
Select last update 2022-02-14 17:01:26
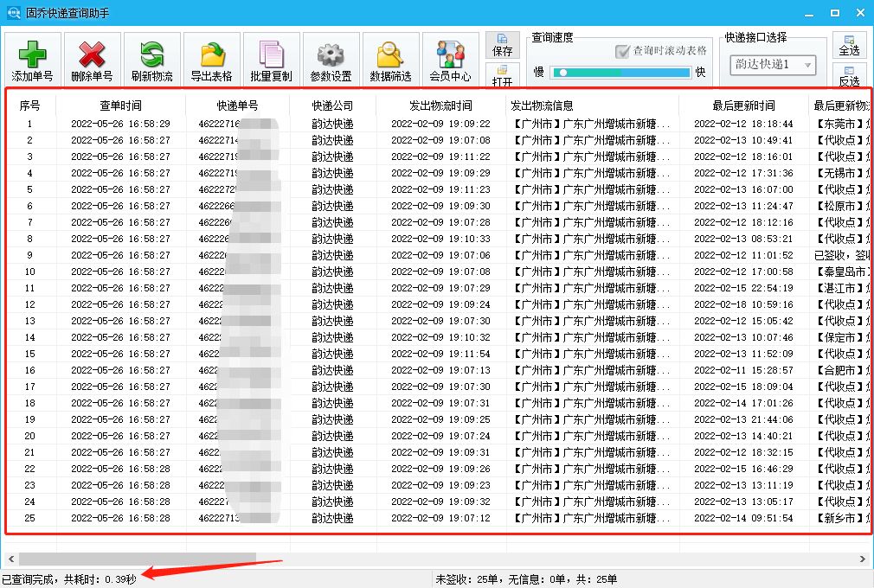(743, 403)
